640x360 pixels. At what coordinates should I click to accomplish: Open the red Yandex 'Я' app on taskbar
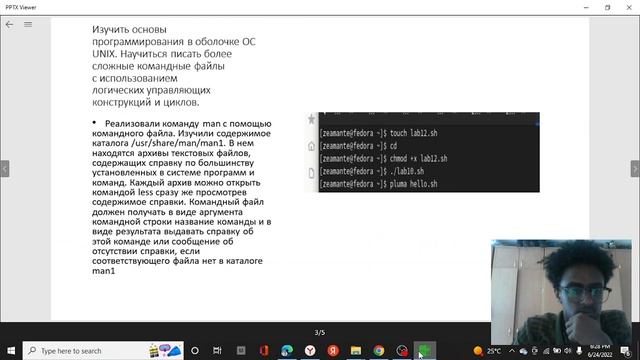[333, 351]
